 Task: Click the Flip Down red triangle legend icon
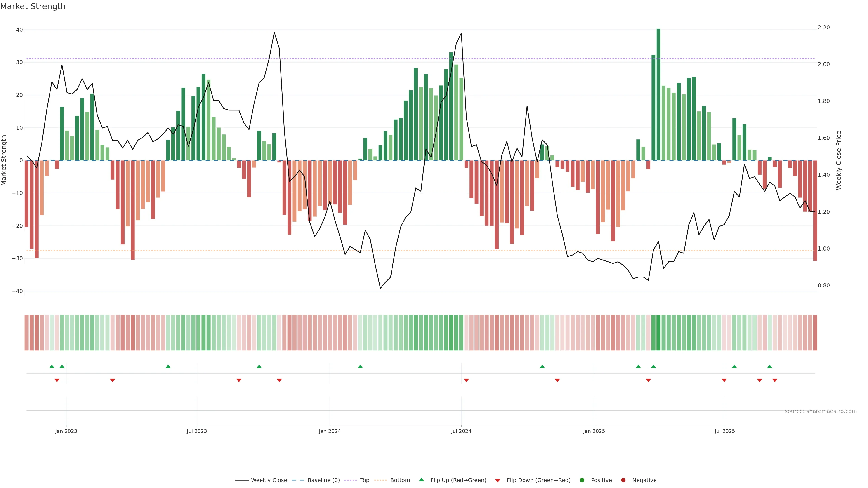click(498, 480)
